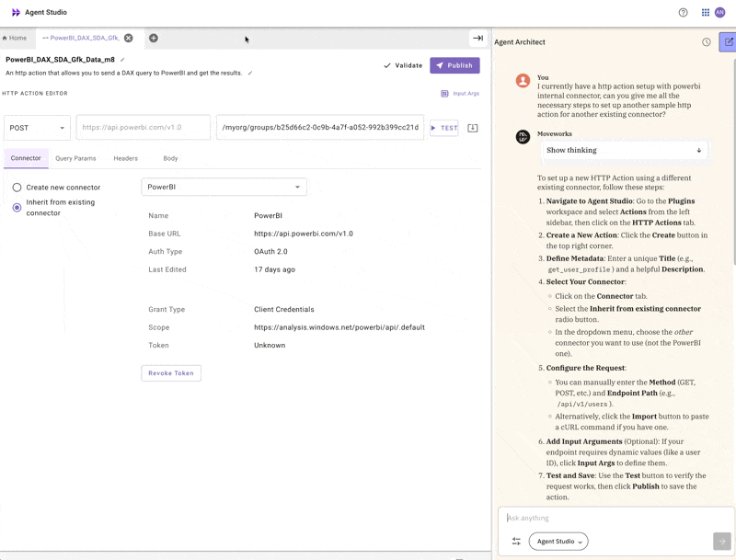This screenshot has height=560, width=736.
Task: Click Base URL value https://api.powerbi.com/v1.0
Action: point(304,234)
